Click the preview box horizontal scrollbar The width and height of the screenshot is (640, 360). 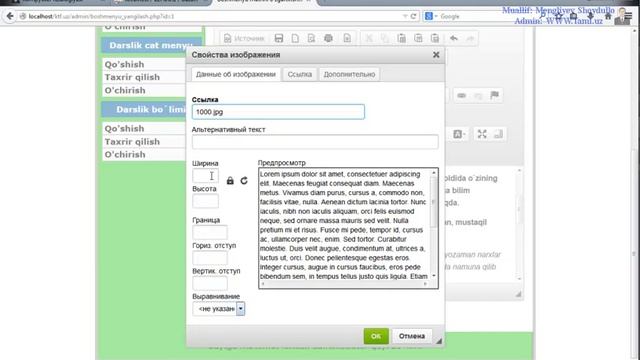tap(344, 284)
